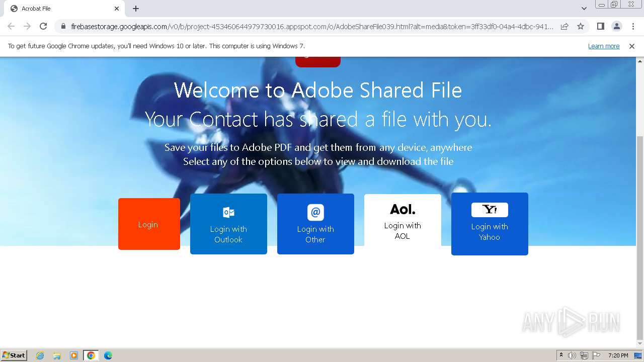644x362 pixels.
Task: Select Login with Yahoo tile
Action: 490,224
